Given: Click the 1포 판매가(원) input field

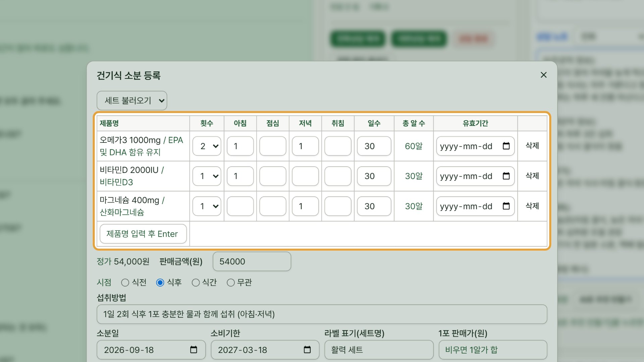Looking at the screenshot, I should [493, 350].
